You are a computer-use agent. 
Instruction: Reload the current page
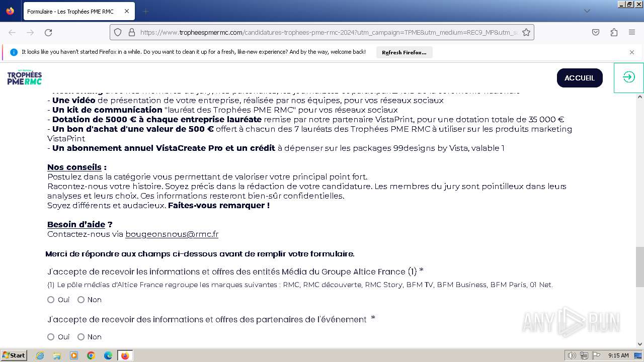(48, 32)
